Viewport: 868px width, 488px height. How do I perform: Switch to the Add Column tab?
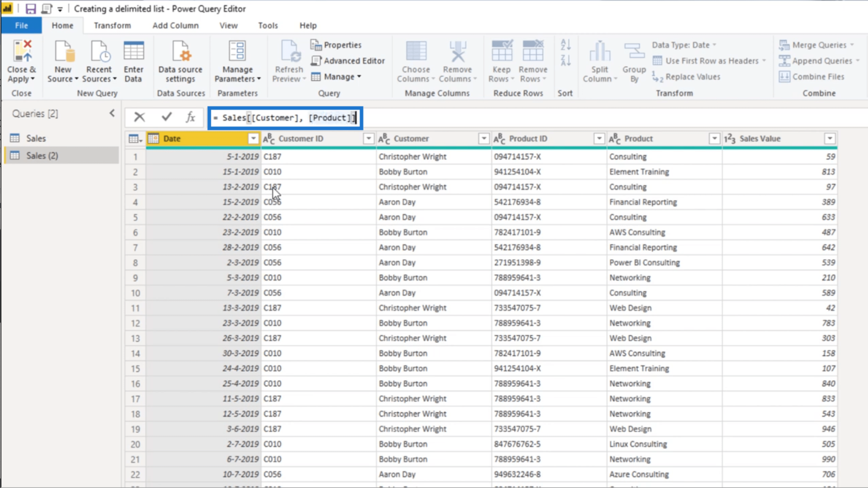175,25
